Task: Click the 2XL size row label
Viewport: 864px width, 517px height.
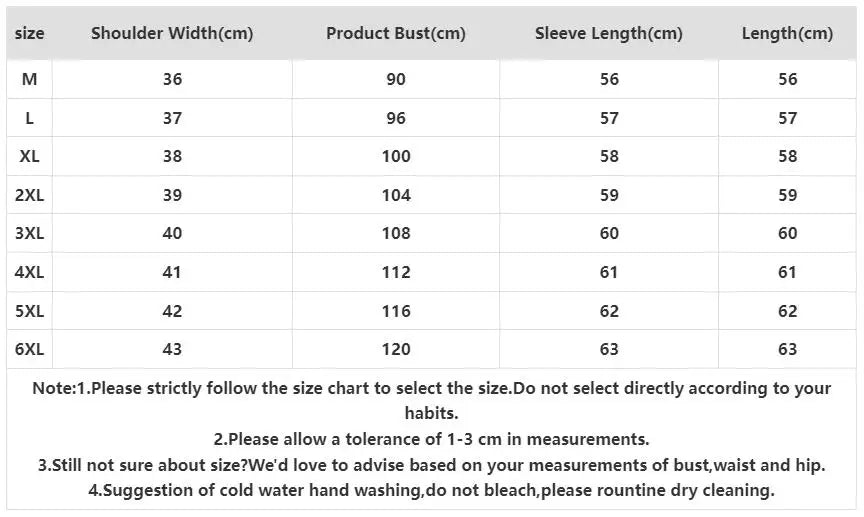Action: 30,195
